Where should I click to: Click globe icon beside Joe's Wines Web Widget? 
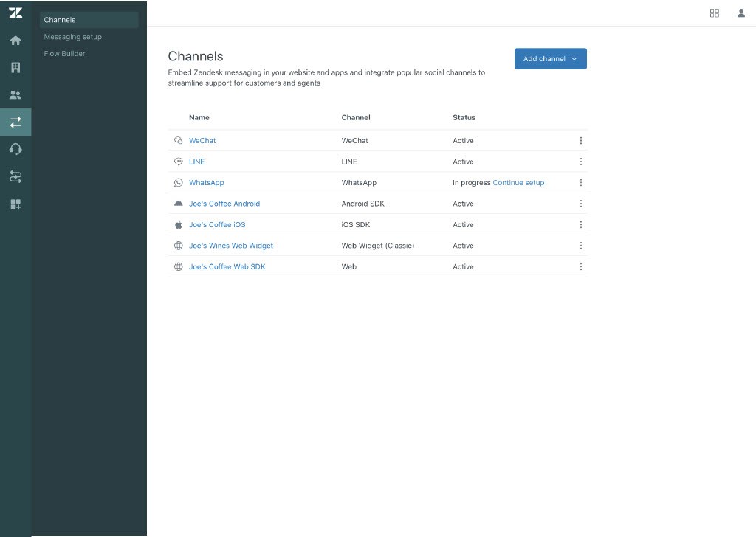[x=179, y=246]
